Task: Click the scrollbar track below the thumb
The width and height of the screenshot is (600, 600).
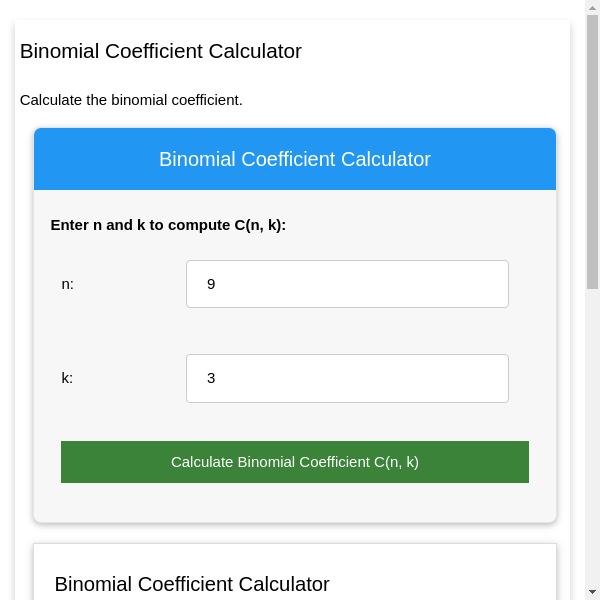Action: [592, 440]
